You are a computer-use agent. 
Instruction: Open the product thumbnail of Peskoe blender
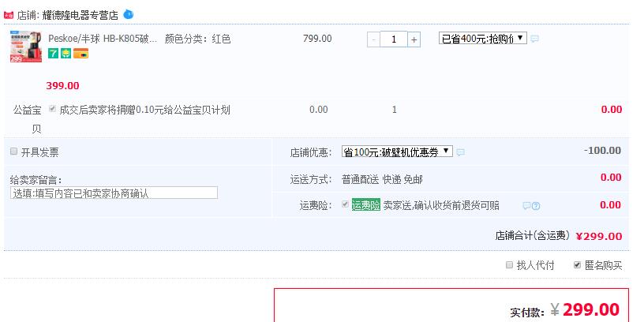[x=26, y=47]
